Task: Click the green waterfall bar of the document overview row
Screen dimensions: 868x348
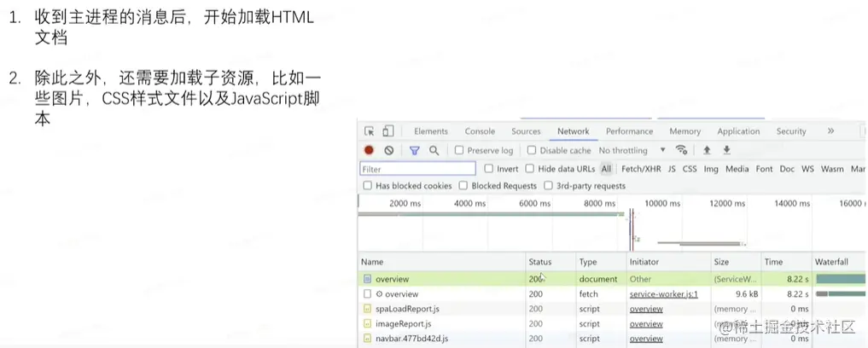Action: click(x=841, y=279)
